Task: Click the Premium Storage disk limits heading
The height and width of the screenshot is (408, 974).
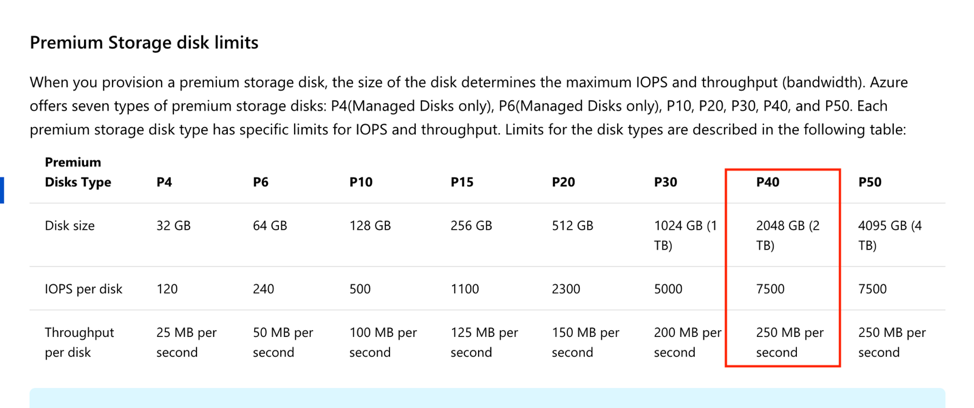Action: pos(144,43)
